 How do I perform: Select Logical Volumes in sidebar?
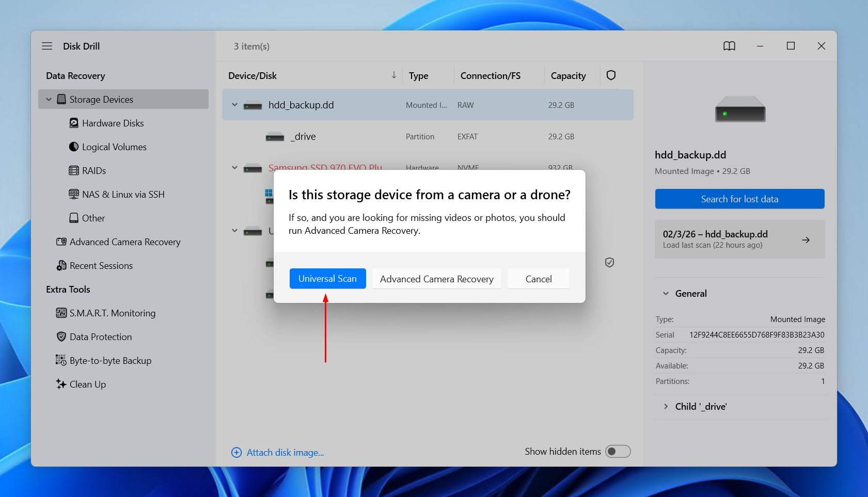point(114,147)
